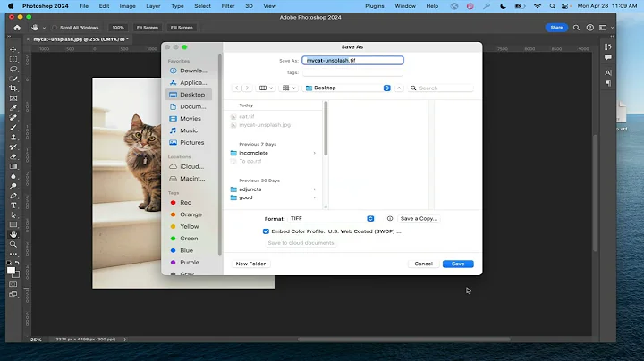Select the Hand tool in toolbar
This screenshot has width=644, height=361.
click(x=13, y=235)
